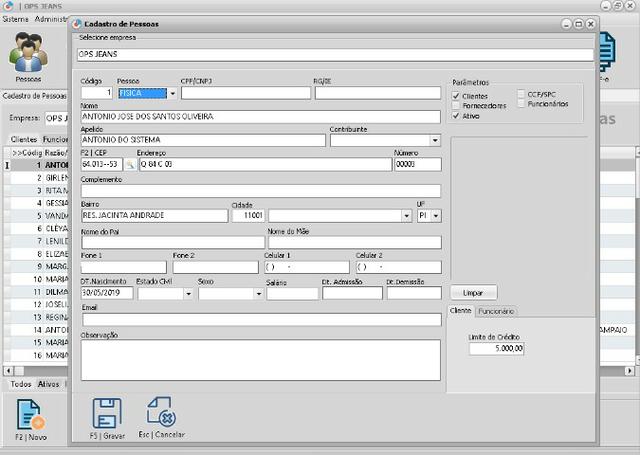Click the Limite de Crédito field
The width and height of the screenshot is (640, 455).
496,348
